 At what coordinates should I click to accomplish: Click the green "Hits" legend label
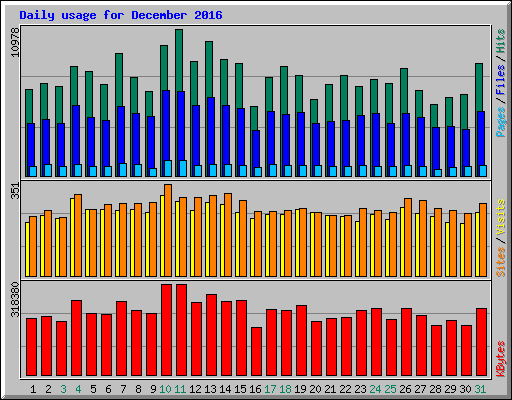(x=501, y=41)
